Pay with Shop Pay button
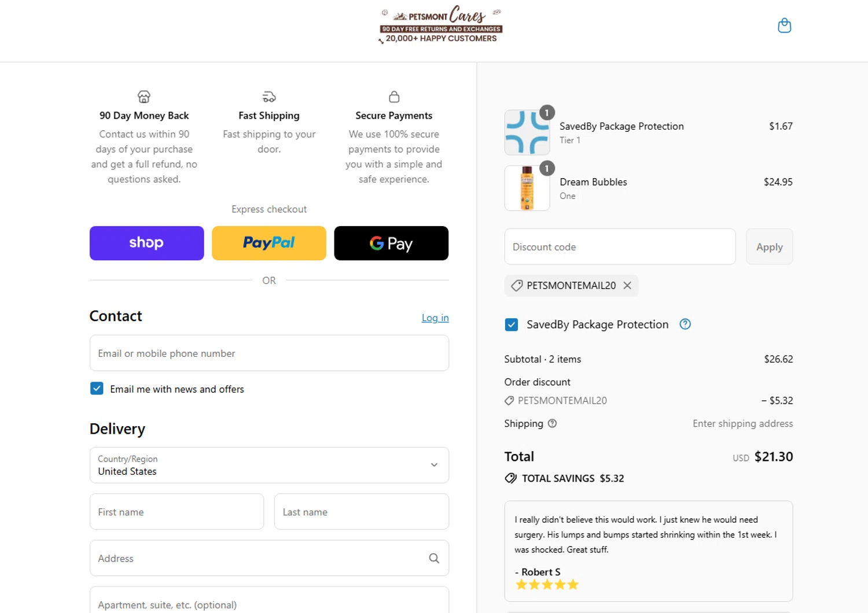 (147, 243)
